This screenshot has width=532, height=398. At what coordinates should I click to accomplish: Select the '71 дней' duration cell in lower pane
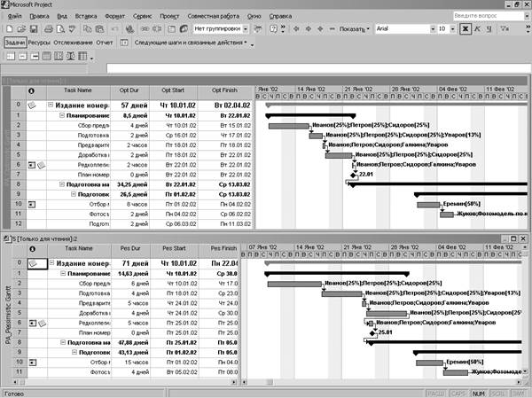130,263
